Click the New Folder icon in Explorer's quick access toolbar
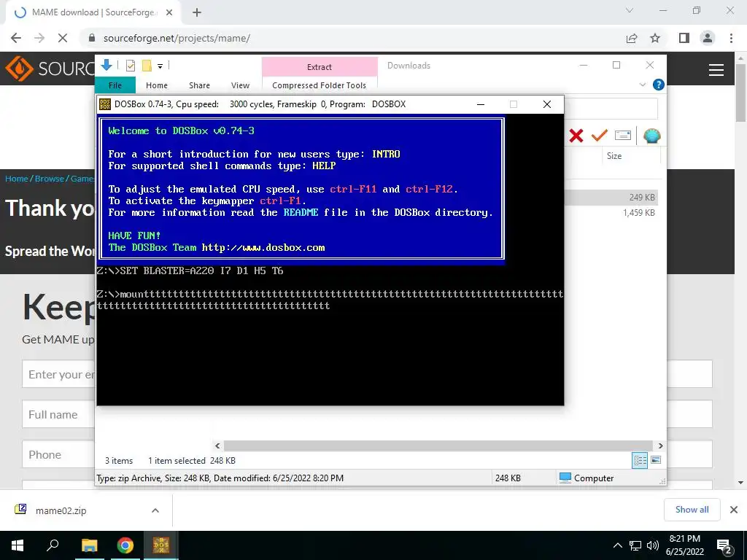The width and height of the screenshot is (747, 560). (x=147, y=66)
